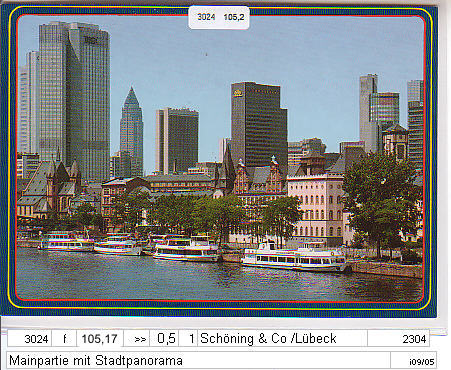Select the 3024 number field
The image size is (451, 370).
(30, 339)
